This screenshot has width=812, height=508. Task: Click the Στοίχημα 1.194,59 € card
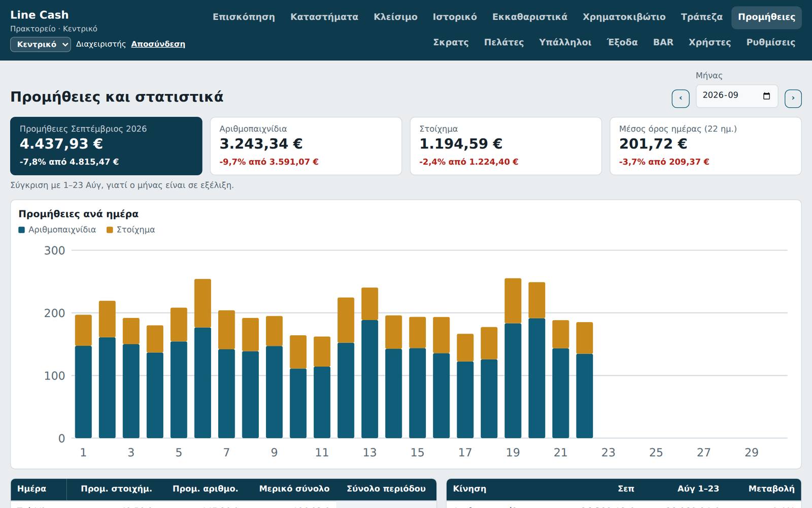(x=505, y=146)
